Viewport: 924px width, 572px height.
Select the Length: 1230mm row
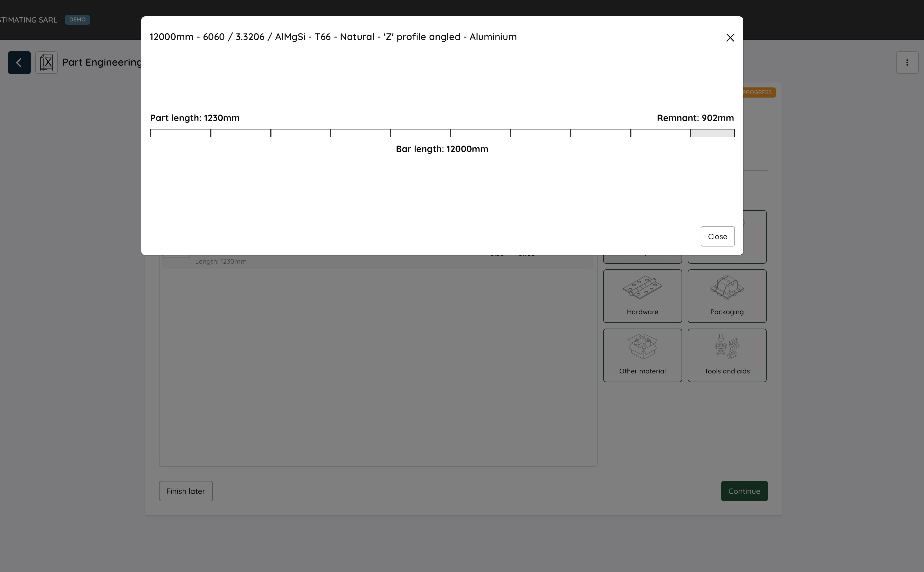pos(221,261)
